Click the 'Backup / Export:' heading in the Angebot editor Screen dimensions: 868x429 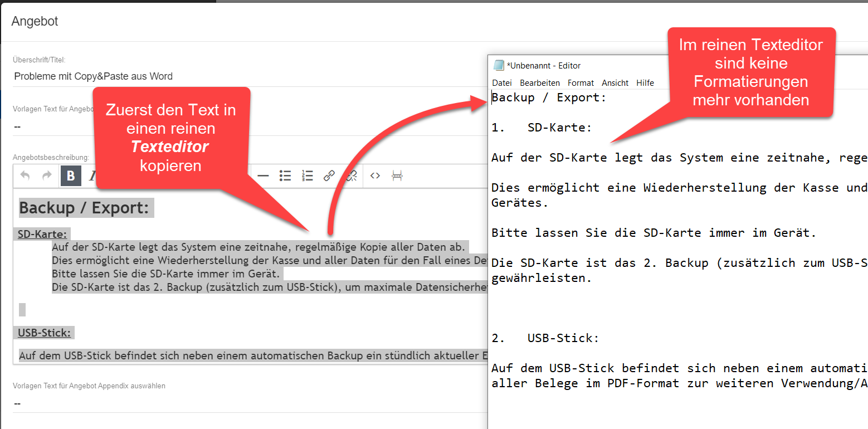pyautogui.click(x=85, y=208)
